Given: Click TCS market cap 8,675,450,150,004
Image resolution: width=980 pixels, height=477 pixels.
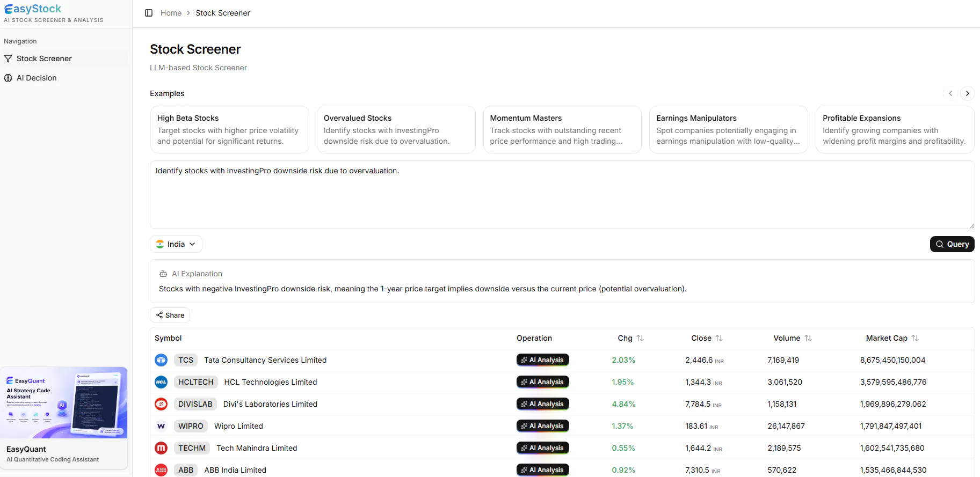Looking at the screenshot, I should tap(892, 360).
